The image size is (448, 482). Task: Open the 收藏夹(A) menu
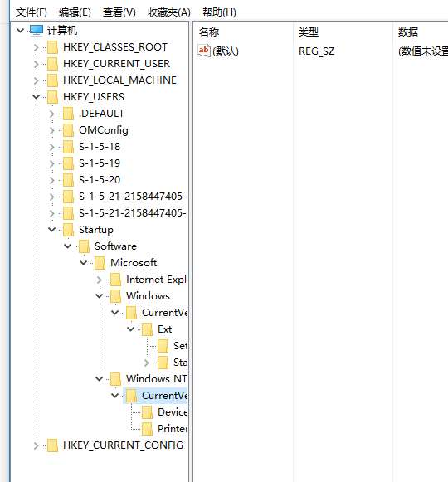coord(168,12)
